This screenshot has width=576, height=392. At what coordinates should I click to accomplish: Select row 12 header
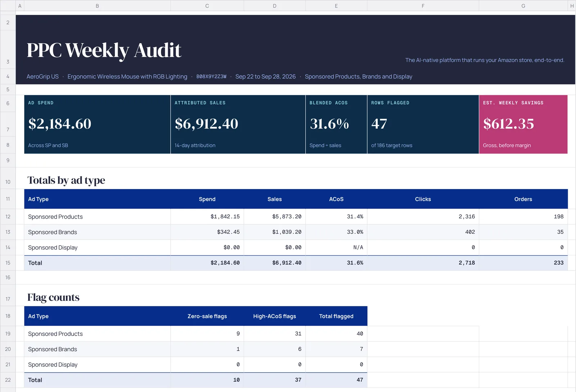click(8, 217)
